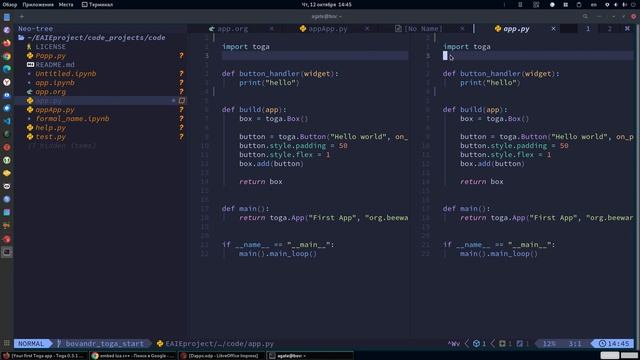
Task: Open help.py in the file tree
Action: pos(50,128)
